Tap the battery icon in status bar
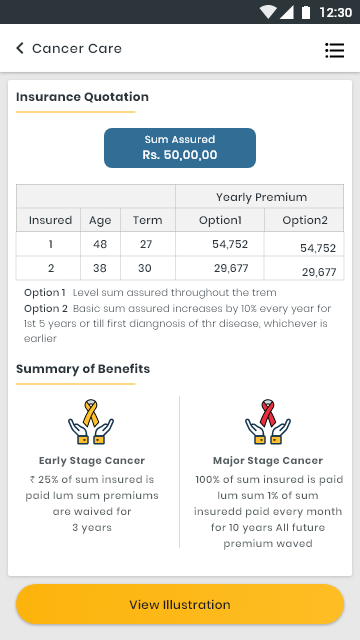This screenshot has width=360, height=640. coord(306,12)
